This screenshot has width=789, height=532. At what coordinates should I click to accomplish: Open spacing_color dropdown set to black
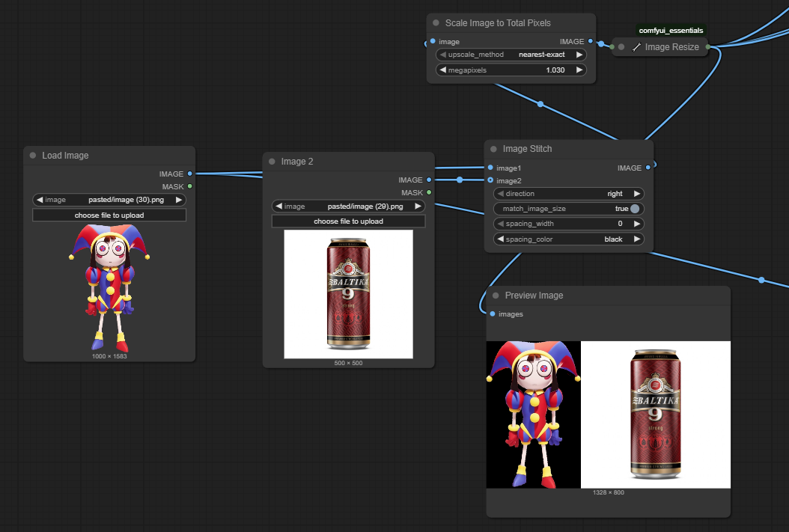point(569,239)
